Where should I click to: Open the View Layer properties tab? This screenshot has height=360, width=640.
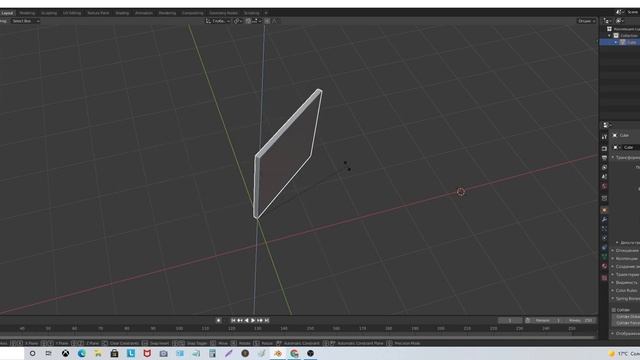click(604, 167)
